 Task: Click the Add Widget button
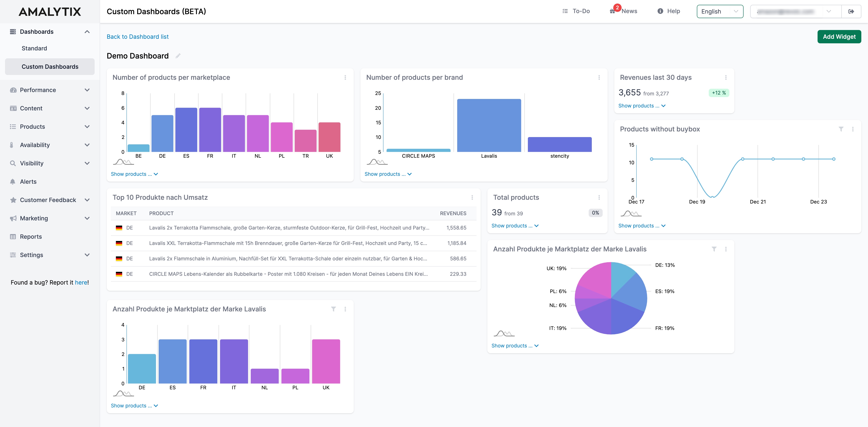pyautogui.click(x=839, y=37)
